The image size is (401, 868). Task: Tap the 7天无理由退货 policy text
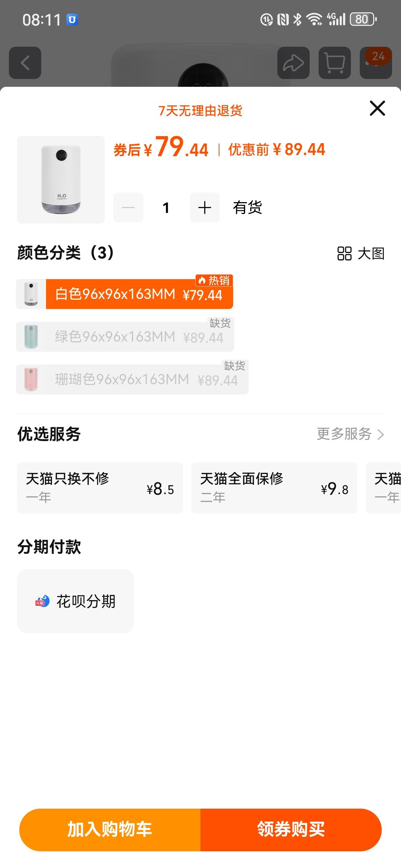click(200, 111)
